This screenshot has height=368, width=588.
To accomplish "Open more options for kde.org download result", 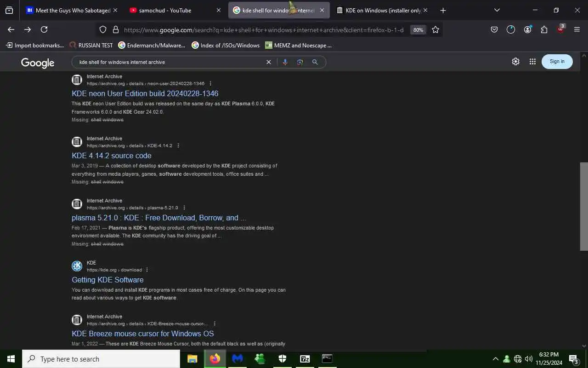I will click(147, 270).
